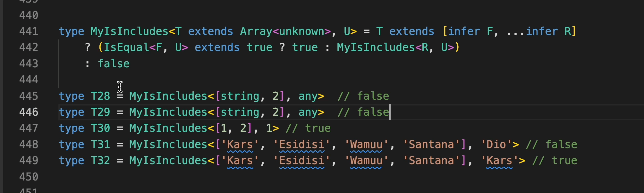Click line number 441 in the gutter

click(29, 31)
